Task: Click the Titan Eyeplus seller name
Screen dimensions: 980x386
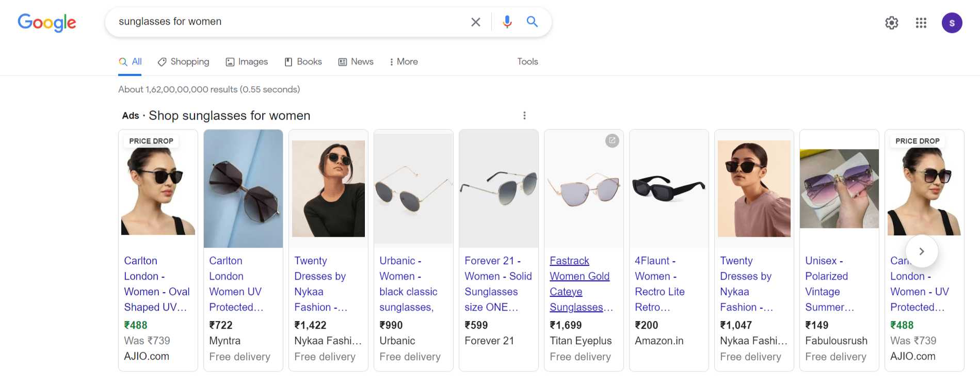Action: (581, 341)
